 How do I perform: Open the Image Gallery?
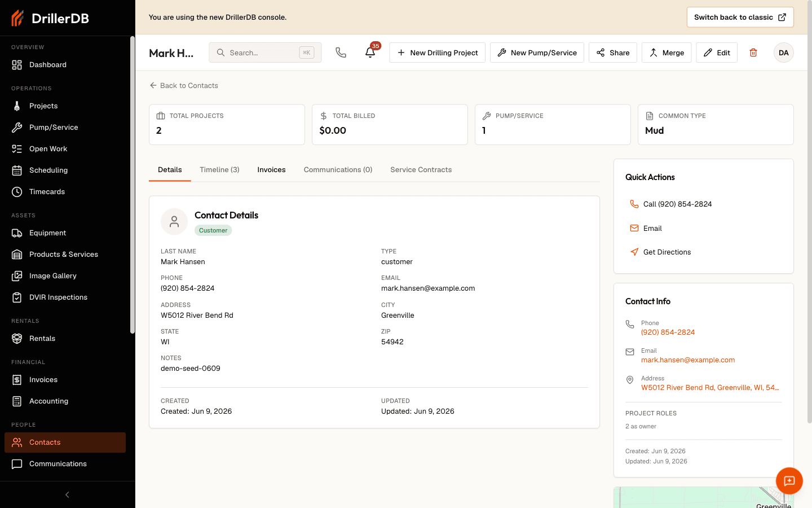(x=65, y=276)
